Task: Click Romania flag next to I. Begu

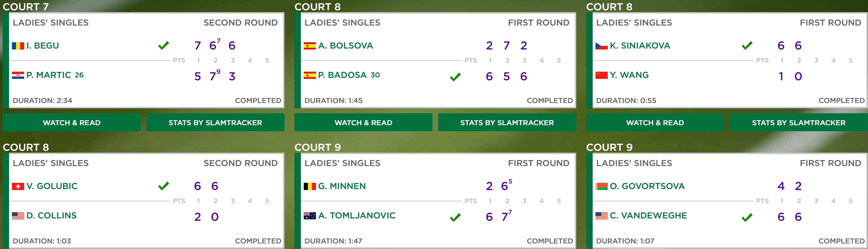Action: [x=18, y=46]
